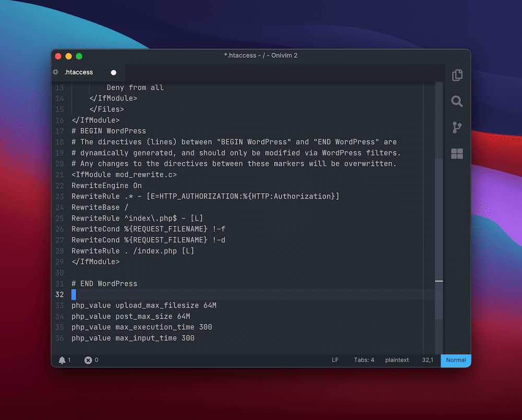The height and width of the screenshot is (420, 522).
Task: Open the Extensions panel
Action: (x=457, y=153)
